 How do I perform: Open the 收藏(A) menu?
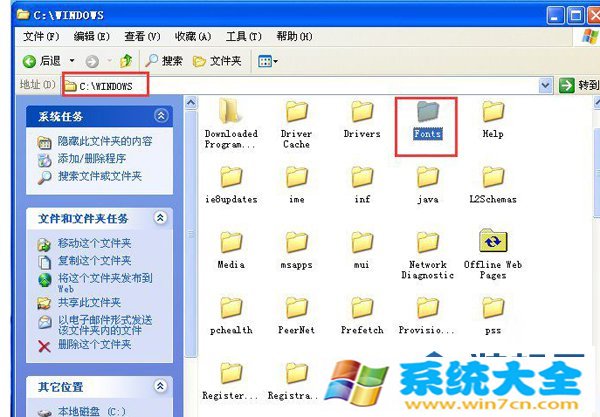pos(193,36)
